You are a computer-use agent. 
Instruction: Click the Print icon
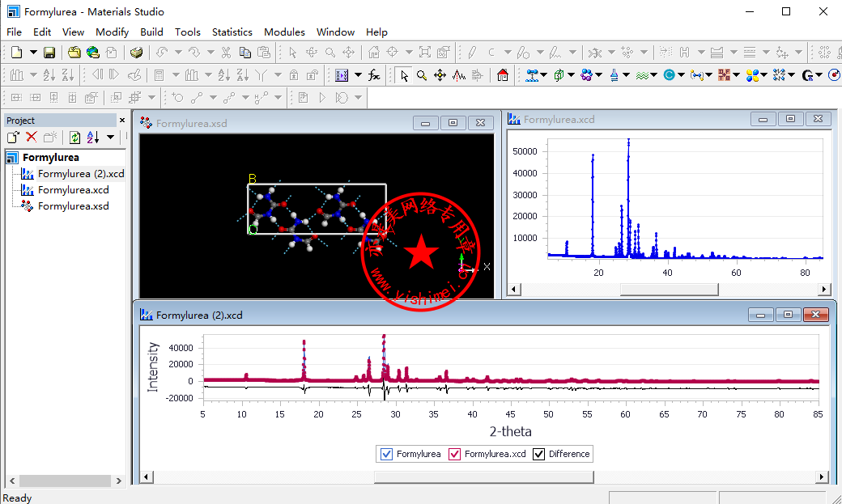[x=136, y=52]
